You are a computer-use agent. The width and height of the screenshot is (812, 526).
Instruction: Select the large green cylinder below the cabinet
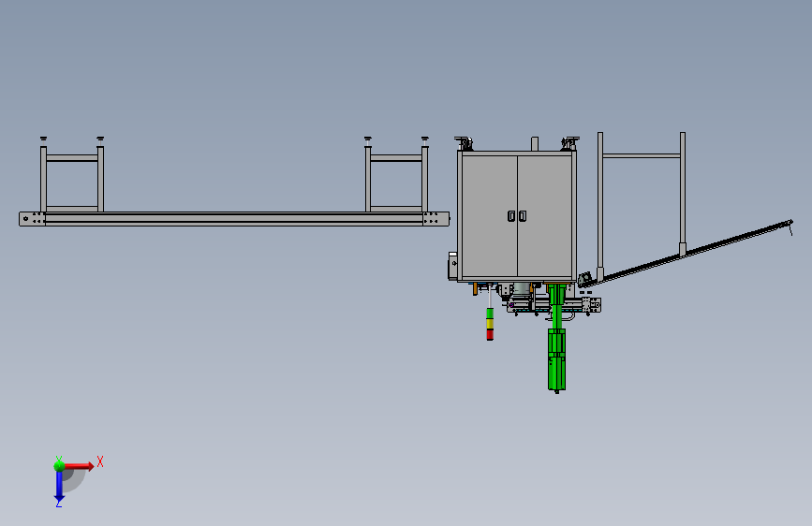(556, 359)
